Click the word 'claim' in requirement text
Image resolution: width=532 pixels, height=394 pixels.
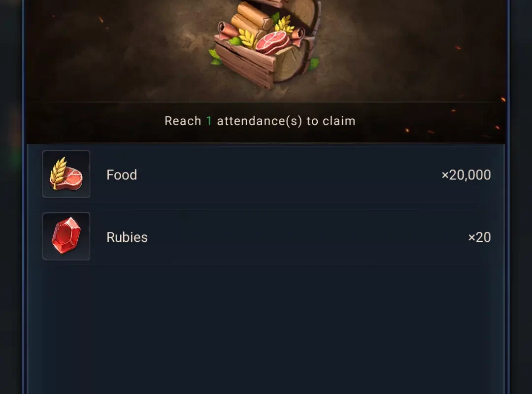338,121
